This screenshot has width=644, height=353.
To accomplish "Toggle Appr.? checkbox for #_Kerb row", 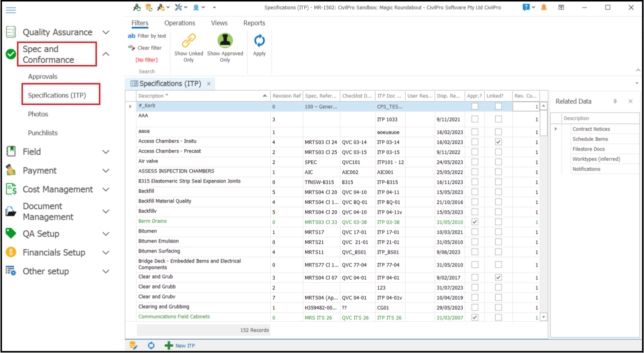I will 475,106.
